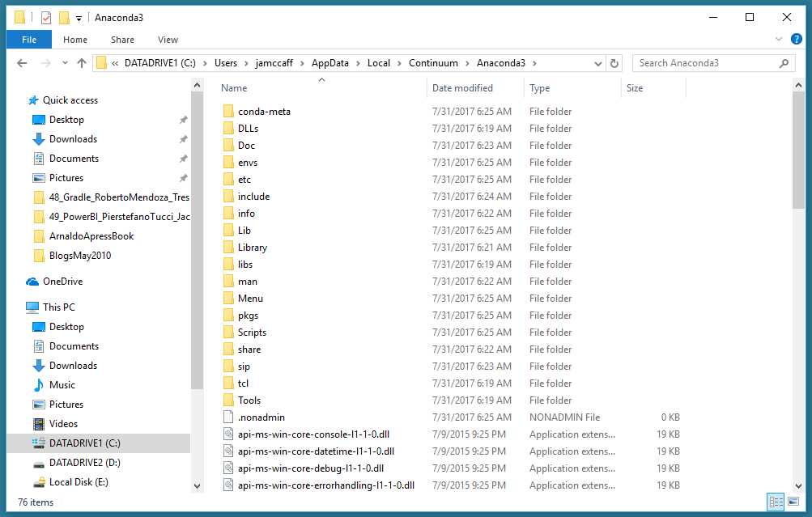This screenshot has height=517, width=812.
Task: Open the dropdown chevron after Anaconda3 breadcrumb
Action: tap(534, 63)
